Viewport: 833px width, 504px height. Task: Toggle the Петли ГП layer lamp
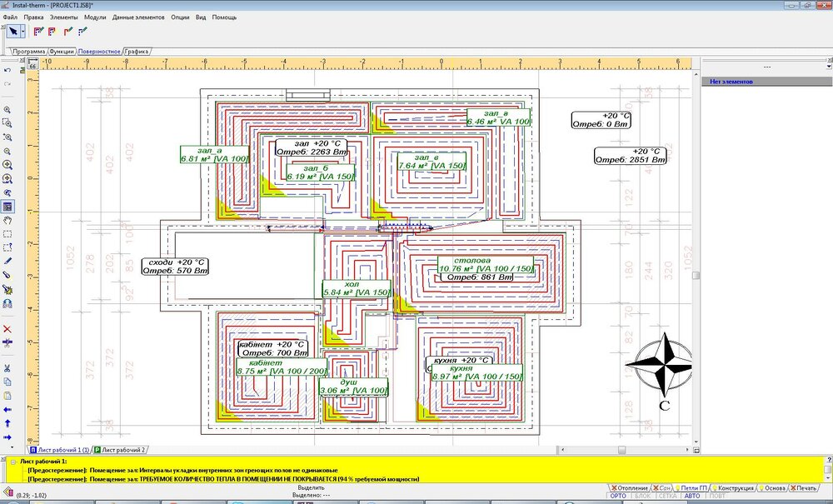click(678, 488)
